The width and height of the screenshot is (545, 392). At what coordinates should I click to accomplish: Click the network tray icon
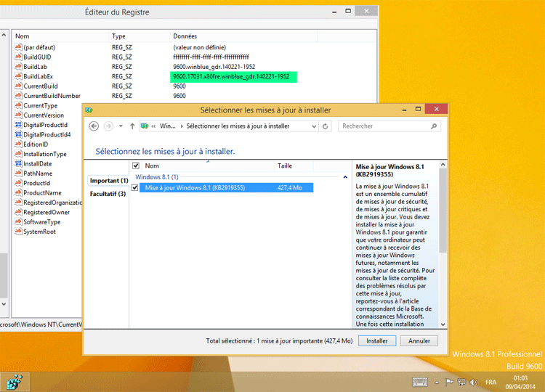[x=461, y=382]
